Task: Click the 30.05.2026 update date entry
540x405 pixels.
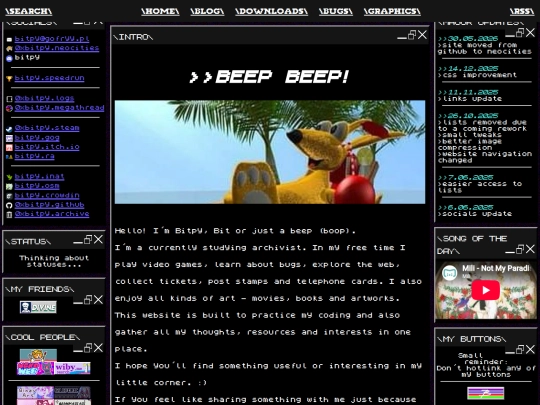Action: coord(468,38)
